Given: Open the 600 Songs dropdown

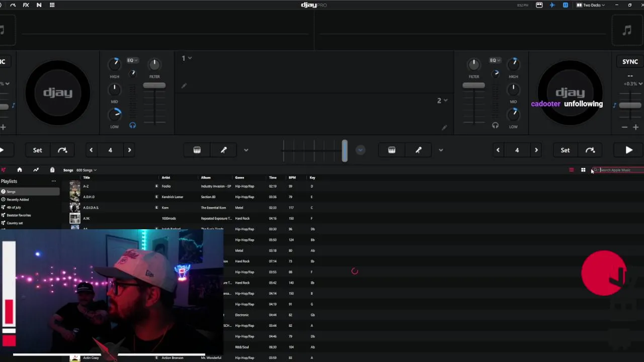Looking at the screenshot, I should (86, 170).
